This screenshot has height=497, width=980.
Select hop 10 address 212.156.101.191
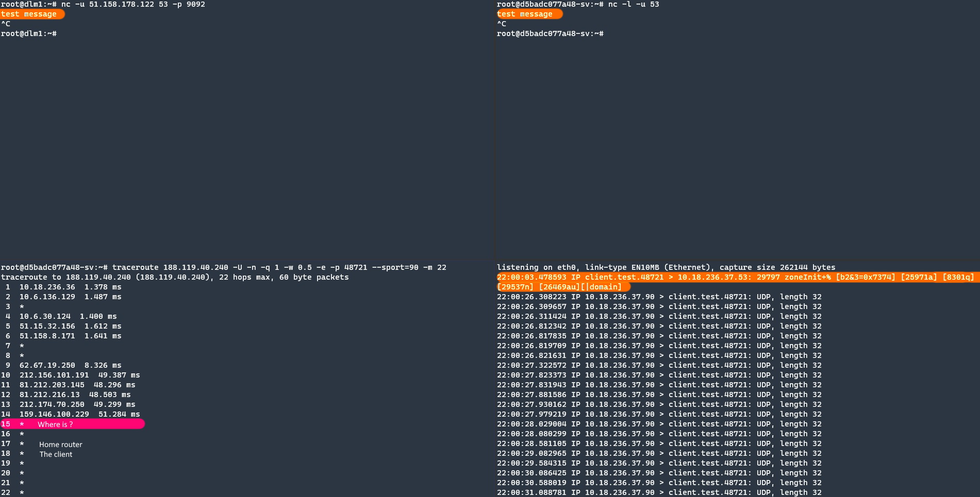[54, 375]
